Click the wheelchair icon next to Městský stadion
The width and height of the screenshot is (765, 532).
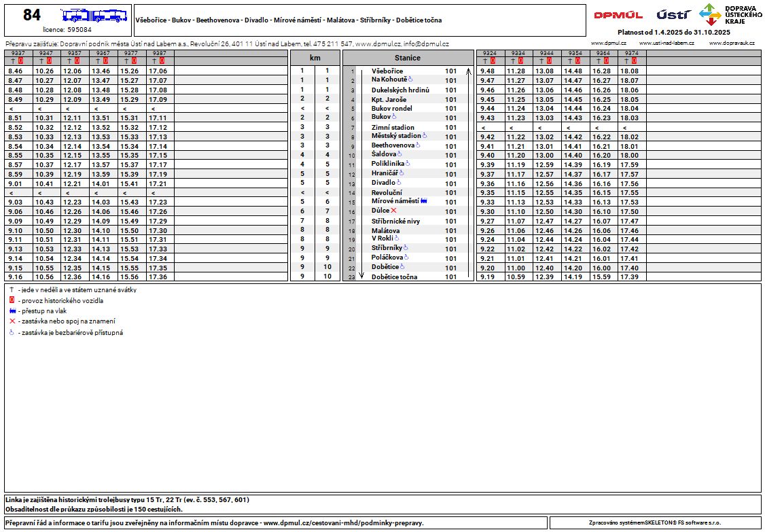pos(425,135)
